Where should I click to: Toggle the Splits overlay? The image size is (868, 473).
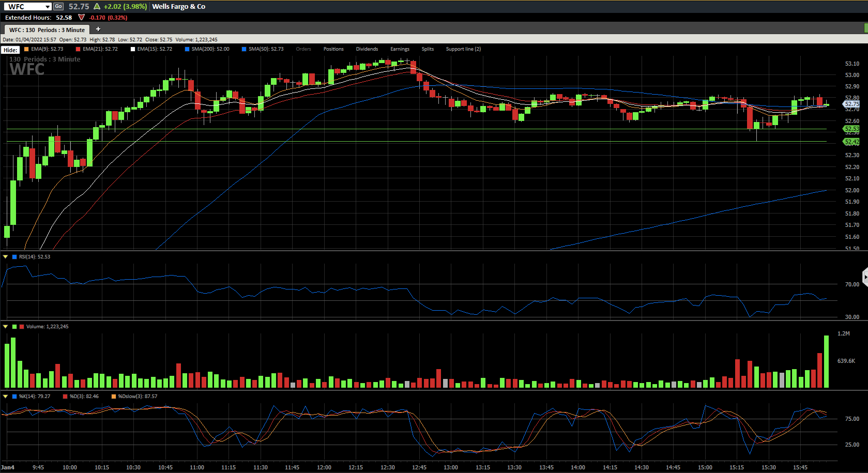428,49
